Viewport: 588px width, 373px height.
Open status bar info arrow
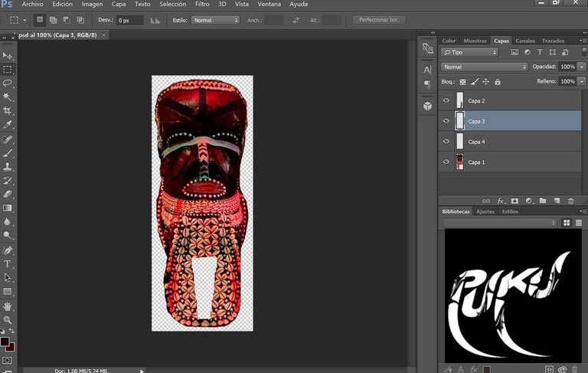pos(142,371)
